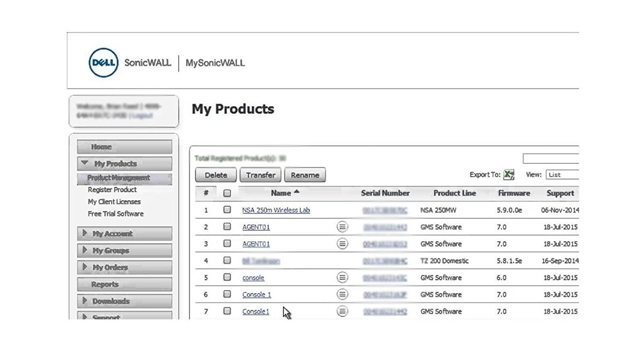Click the Transfer button
The height and width of the screenshot is (349, 644).
click(x=261, y=175)
